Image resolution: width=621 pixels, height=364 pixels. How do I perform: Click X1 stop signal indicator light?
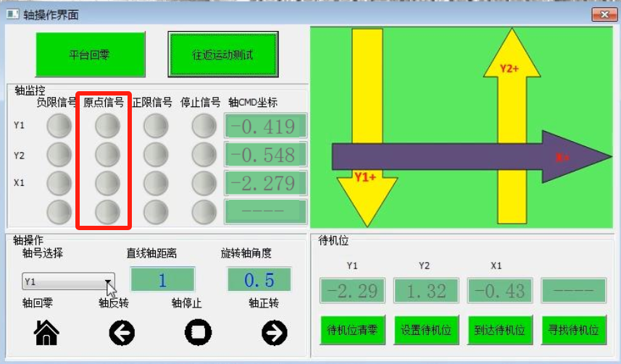coord(204,182)
